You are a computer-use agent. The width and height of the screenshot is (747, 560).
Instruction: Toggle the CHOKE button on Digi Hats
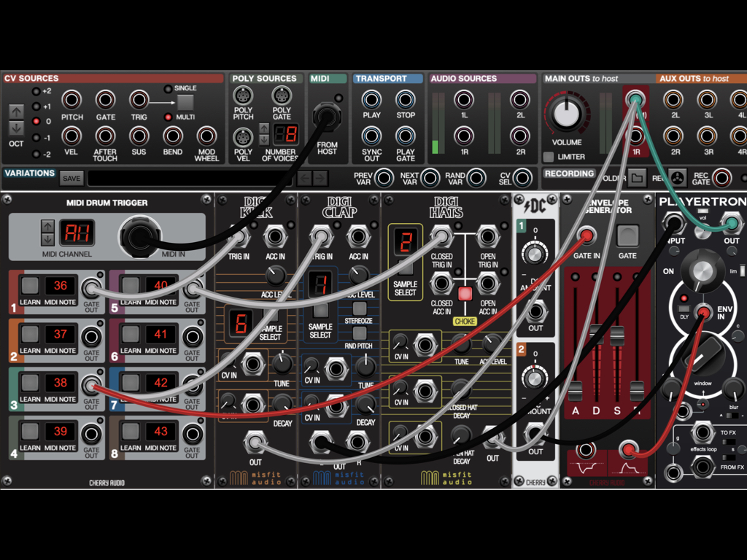pos(465,295)
